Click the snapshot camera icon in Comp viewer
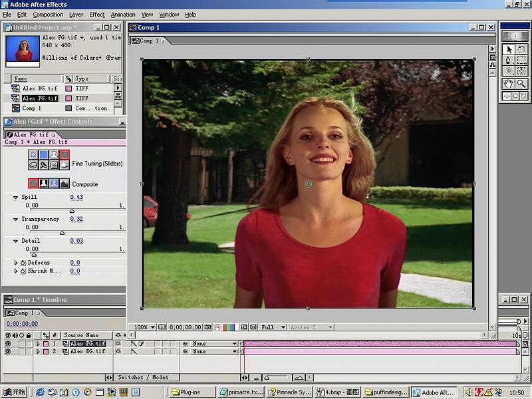This screenshot has width=532, height=399. pyautogui.click(x=207, y=327)
